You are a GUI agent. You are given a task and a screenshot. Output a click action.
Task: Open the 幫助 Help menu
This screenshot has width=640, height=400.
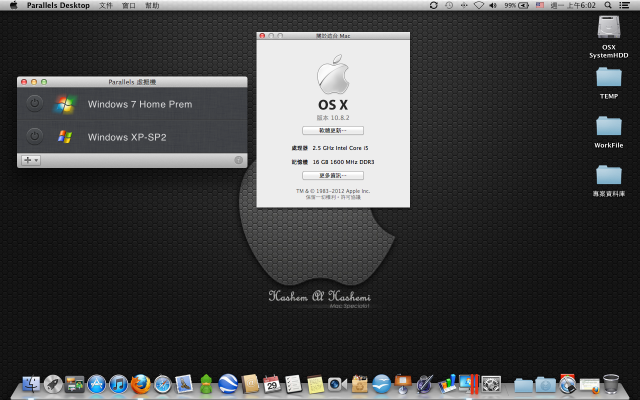(x=152, y=5)
